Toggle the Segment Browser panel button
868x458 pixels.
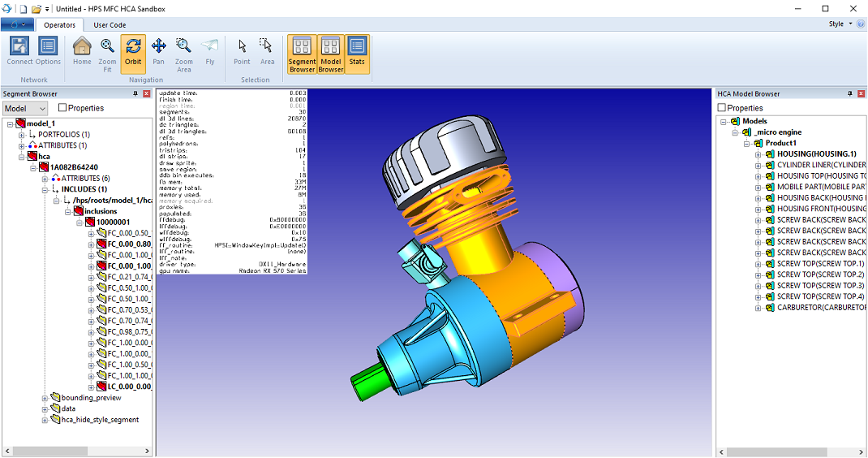tap(302, 54)
